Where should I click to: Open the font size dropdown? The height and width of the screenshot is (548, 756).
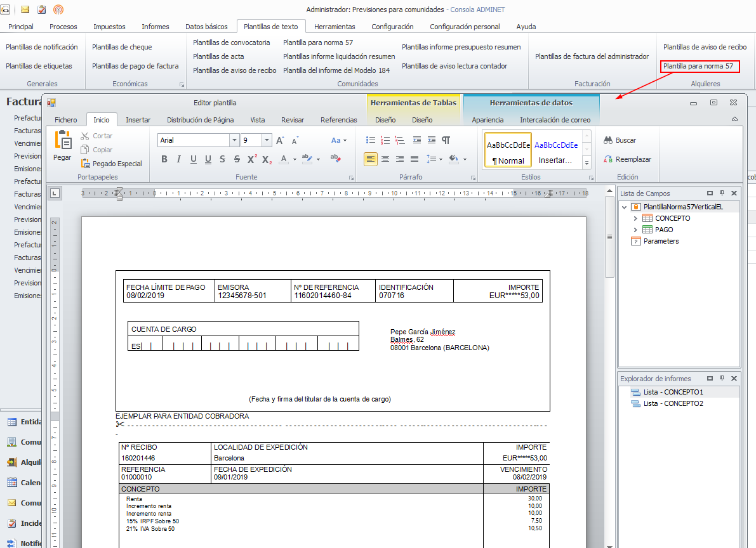(x=267, y=140)
